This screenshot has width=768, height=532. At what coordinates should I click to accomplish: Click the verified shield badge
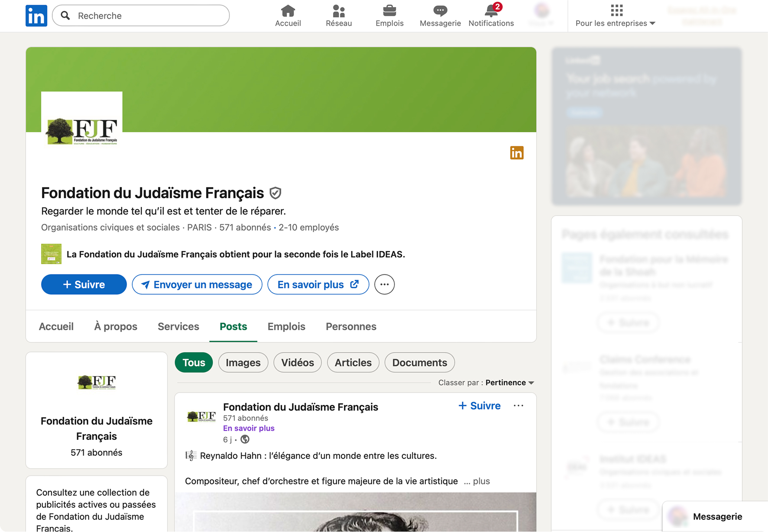(275, 193)
